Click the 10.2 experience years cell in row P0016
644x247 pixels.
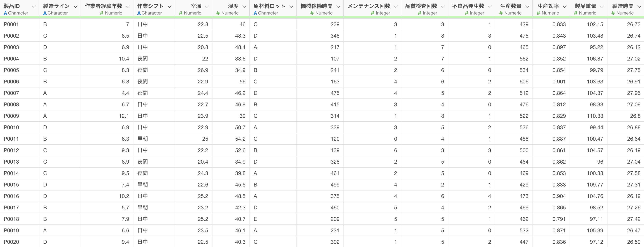coord(107,196)
